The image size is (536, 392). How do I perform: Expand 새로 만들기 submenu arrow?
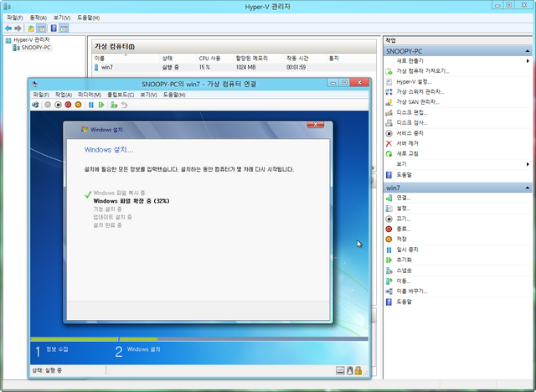tap(528, 61)
